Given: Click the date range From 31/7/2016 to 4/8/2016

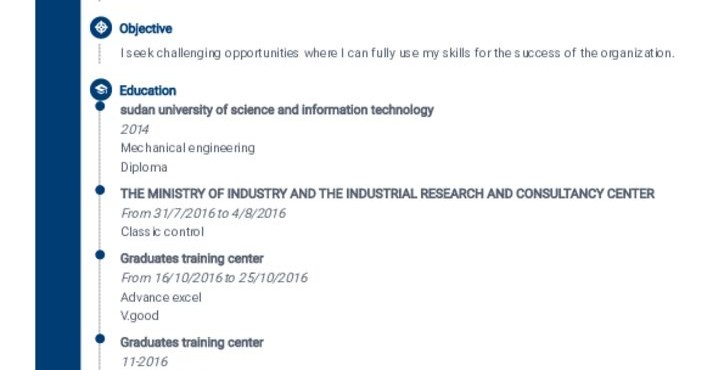Looking at the screenshot, I should click(204, 213).
